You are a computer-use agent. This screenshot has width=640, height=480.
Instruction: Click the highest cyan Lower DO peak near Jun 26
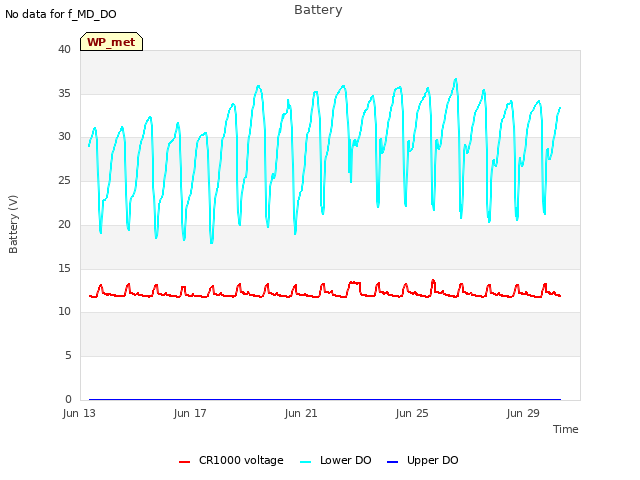pyautogui.click(x=456, y=79)
